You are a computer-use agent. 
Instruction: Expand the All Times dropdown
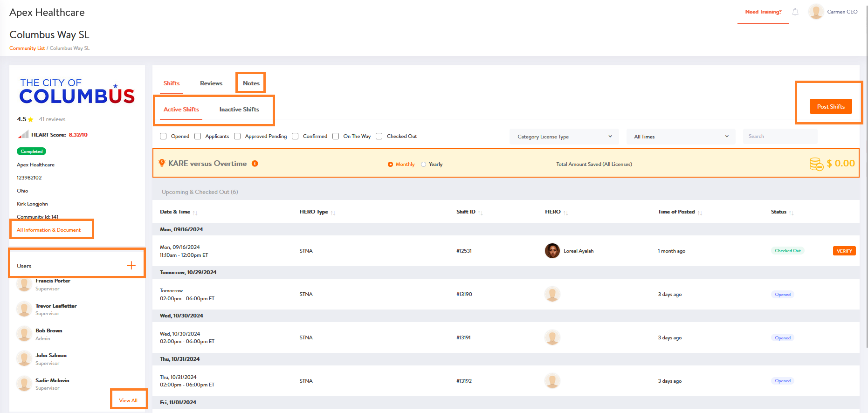[681, 137]
